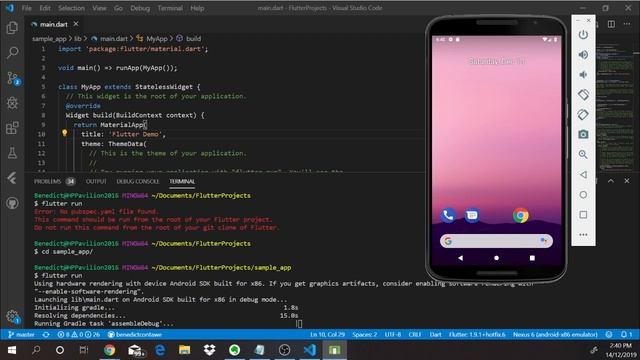Open the Messages app on emulator
Viewport: 640px width, 360px height.
coord(472,215)
